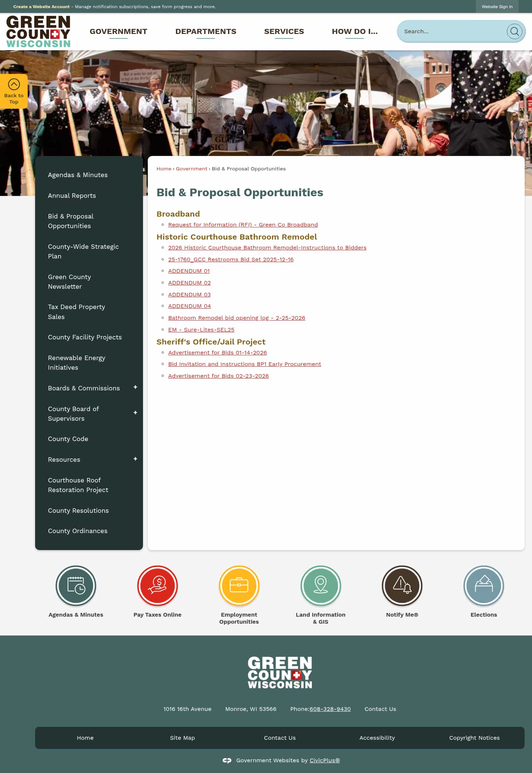This screenshot has width=532, height=773.
Task: Open the Elections ballot box icon
Action: (x=484, y=586)
